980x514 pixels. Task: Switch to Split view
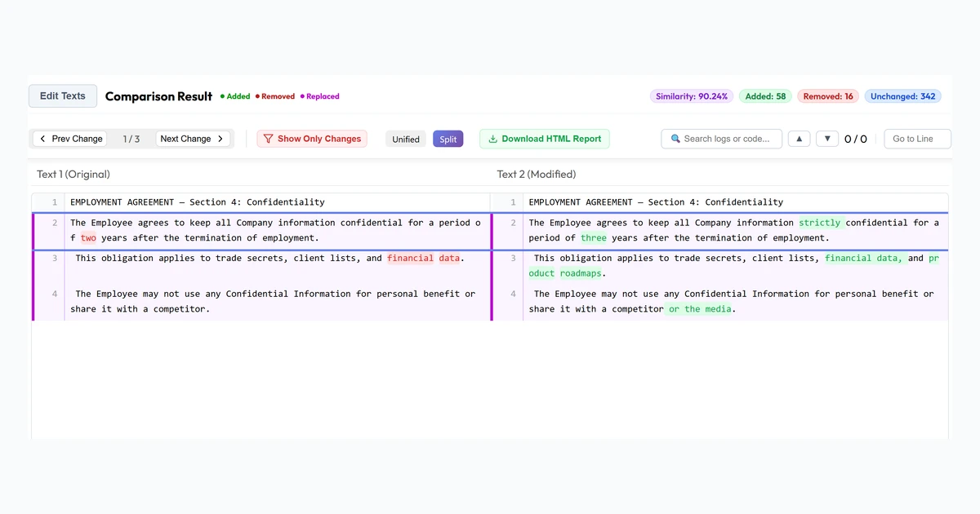tap(448, 139)
